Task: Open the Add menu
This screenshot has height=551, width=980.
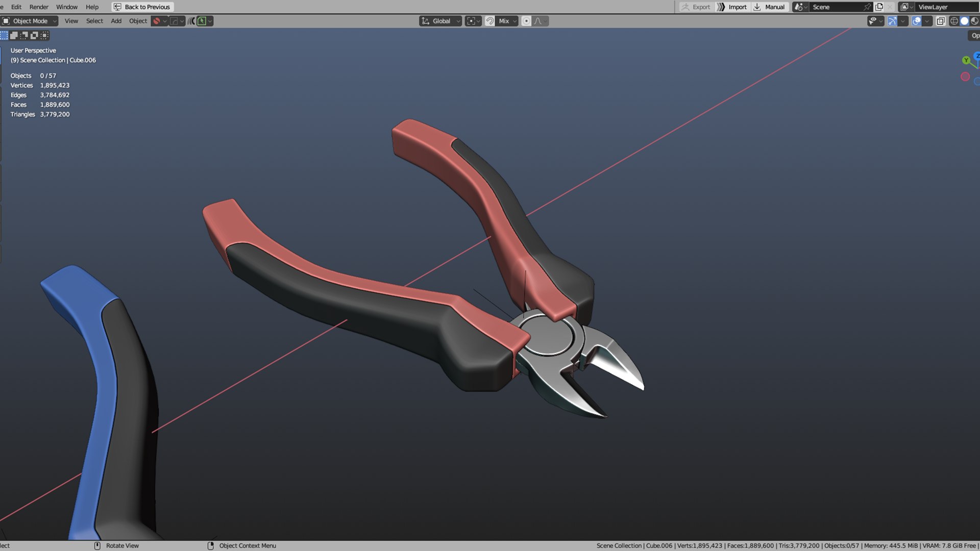Action: click(x=116, y=21)
